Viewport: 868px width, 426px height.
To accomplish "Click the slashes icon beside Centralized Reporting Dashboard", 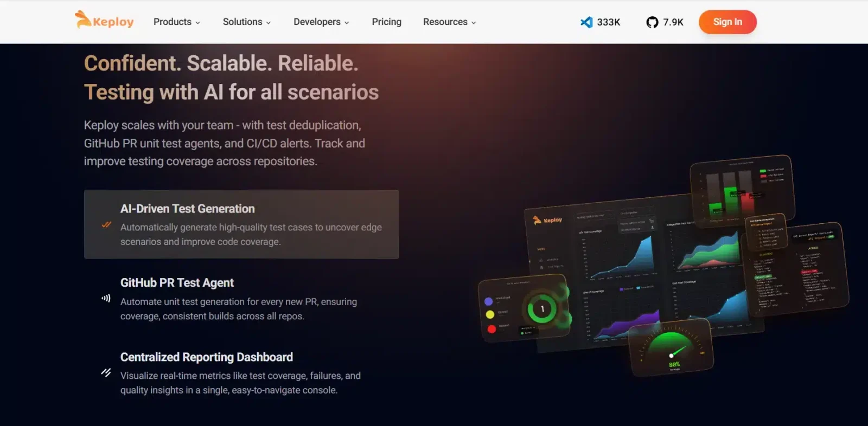I will click(x=106, y=372).
